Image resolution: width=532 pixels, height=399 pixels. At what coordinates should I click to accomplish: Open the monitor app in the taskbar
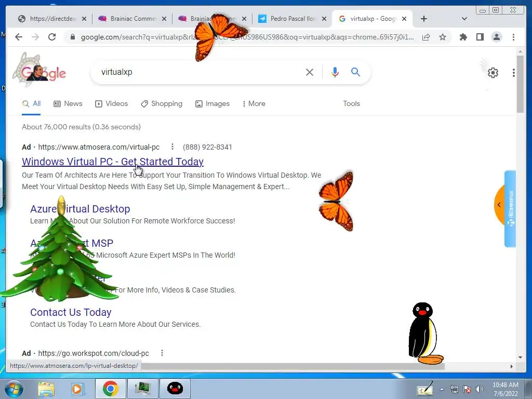coord(142,389)
